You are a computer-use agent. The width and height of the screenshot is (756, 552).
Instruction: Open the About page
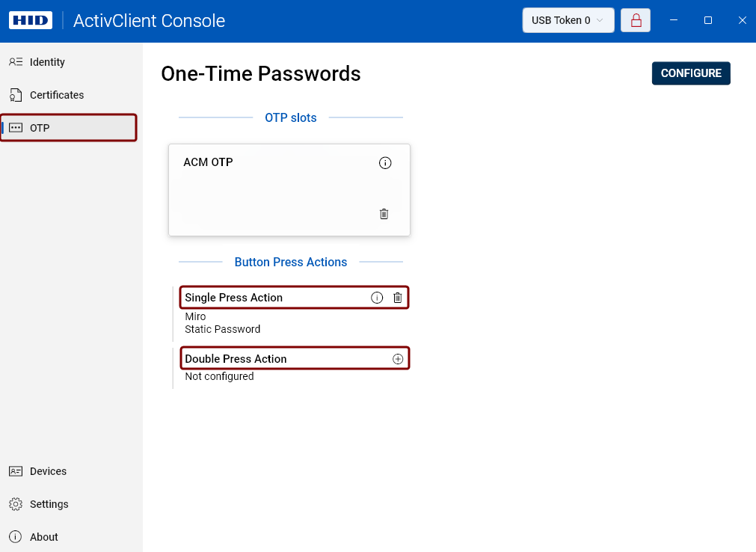[43, 537]
